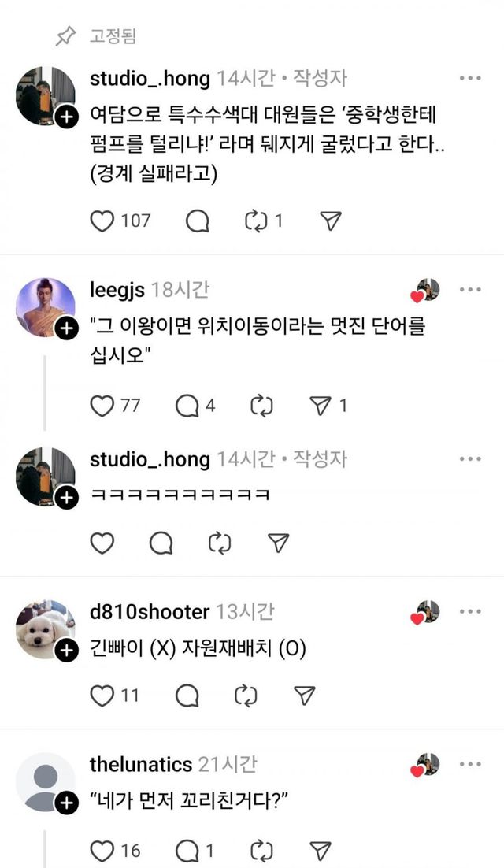Share leegjs's comment via send icon
The width and height of the screenshot is (504, 868).
(x=320, y=406)
